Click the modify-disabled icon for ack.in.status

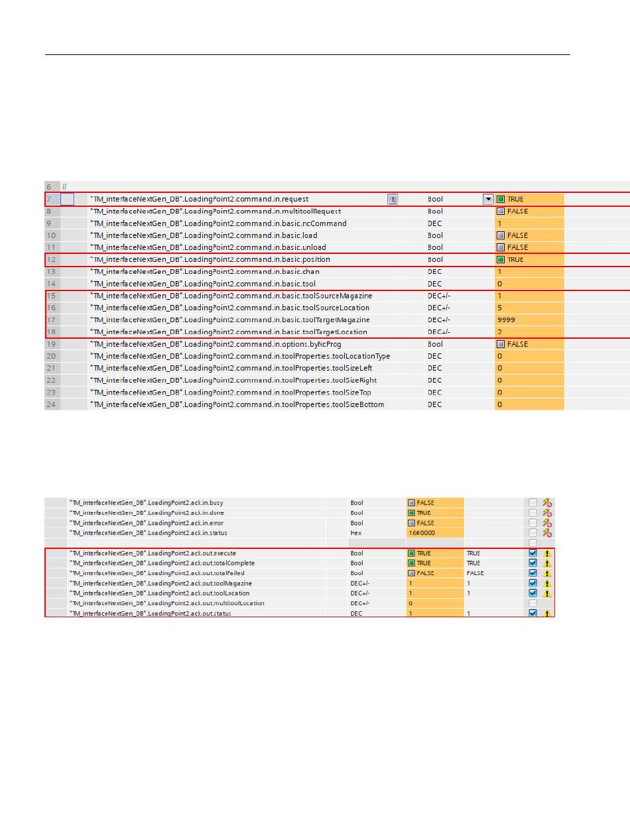(x=547, y=533)
